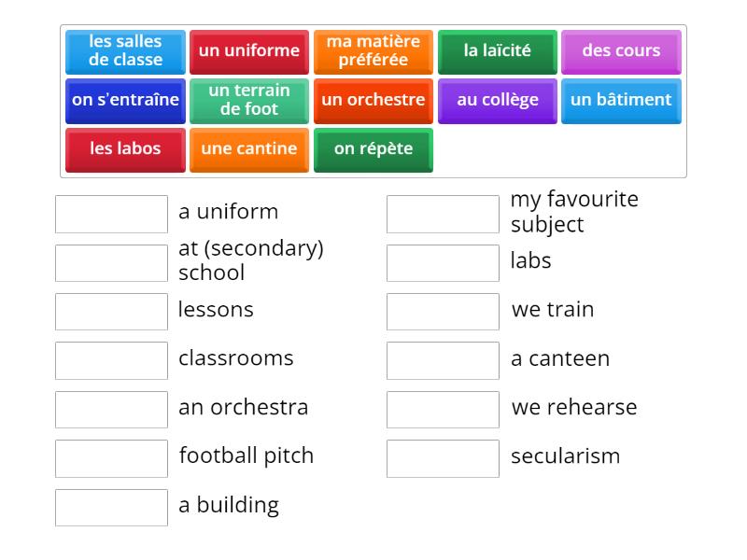This screenshot has height=560, width=747.
Task: Select the answer box for 'lessons'
Action: [111, 312]
